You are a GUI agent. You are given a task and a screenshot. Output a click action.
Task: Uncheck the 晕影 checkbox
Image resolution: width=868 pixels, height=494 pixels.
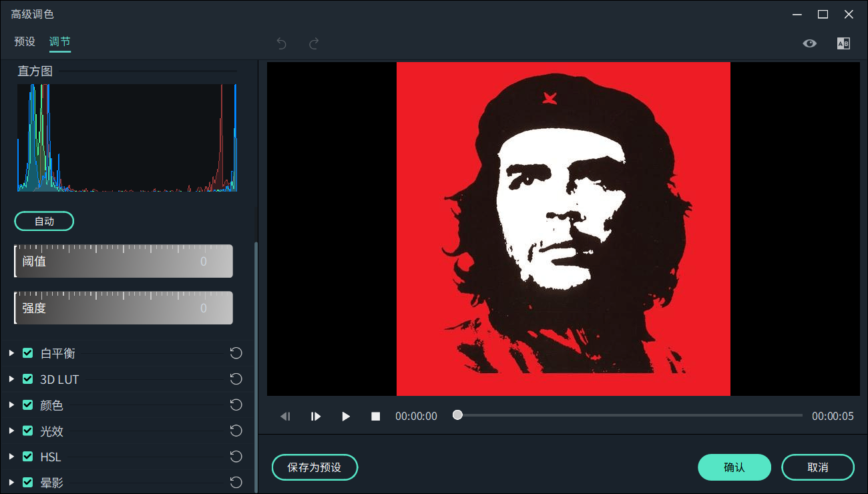[x=28, y=482]
